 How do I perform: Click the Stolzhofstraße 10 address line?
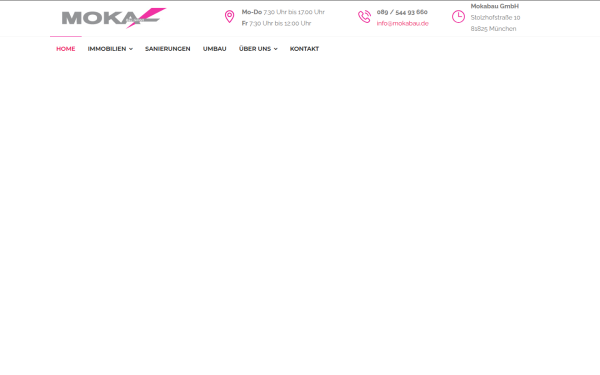coord(495,18)
